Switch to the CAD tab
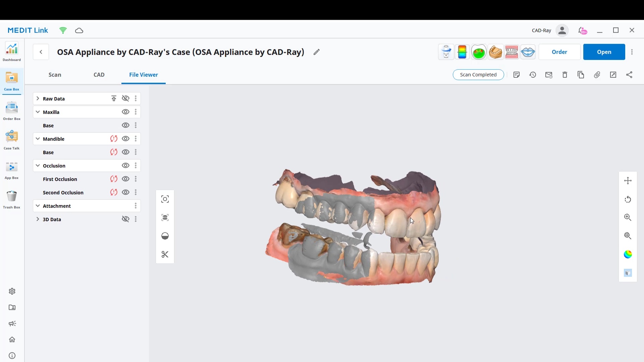Viewport: 644px width, 362px height. click(x=99, y=75)
